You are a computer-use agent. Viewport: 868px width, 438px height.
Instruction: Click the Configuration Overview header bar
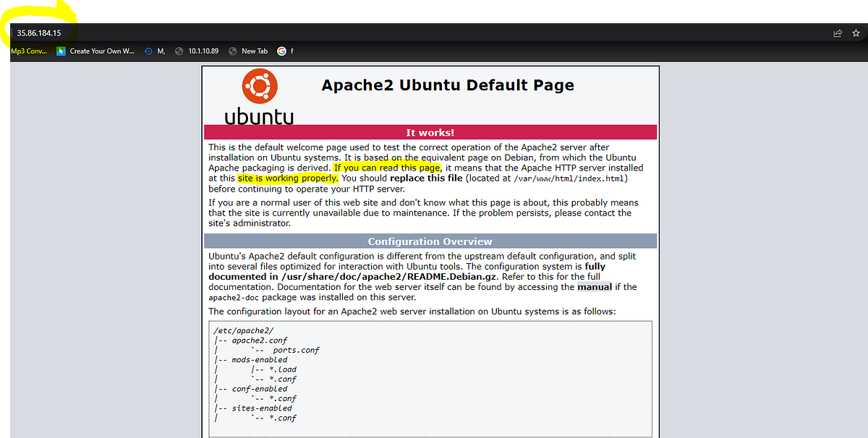430,241
